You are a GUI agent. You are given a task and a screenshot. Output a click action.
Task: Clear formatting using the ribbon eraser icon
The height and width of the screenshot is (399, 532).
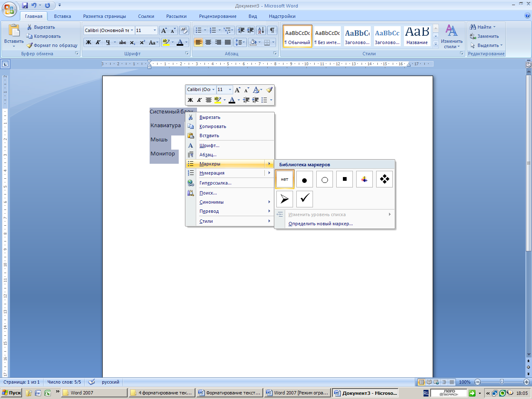(x=184, y=30)
